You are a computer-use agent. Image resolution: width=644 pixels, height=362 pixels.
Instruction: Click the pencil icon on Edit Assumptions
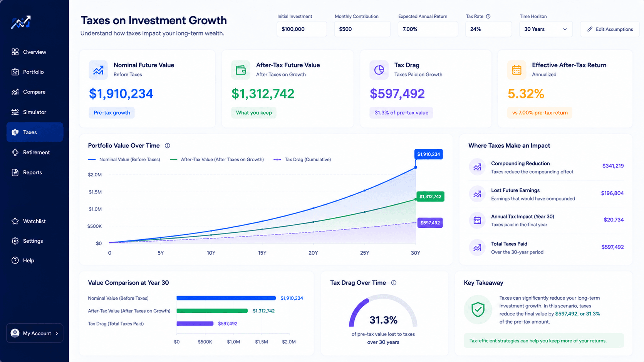(x=590, y=29)
